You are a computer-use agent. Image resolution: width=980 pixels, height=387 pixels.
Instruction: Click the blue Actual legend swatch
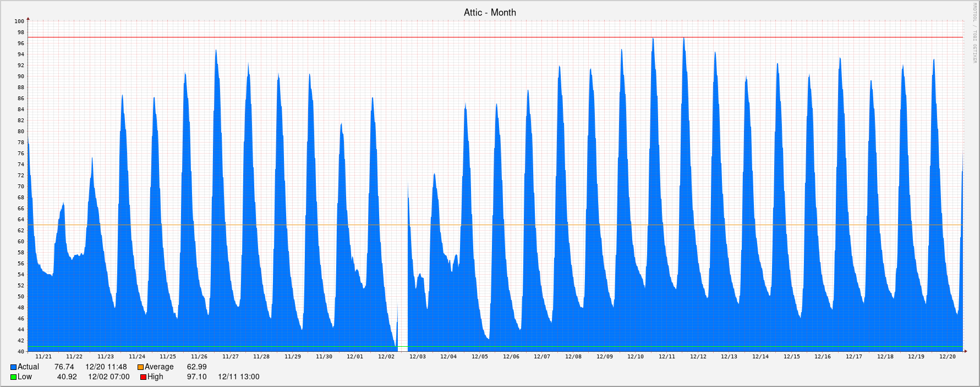[x=13, y=367]
